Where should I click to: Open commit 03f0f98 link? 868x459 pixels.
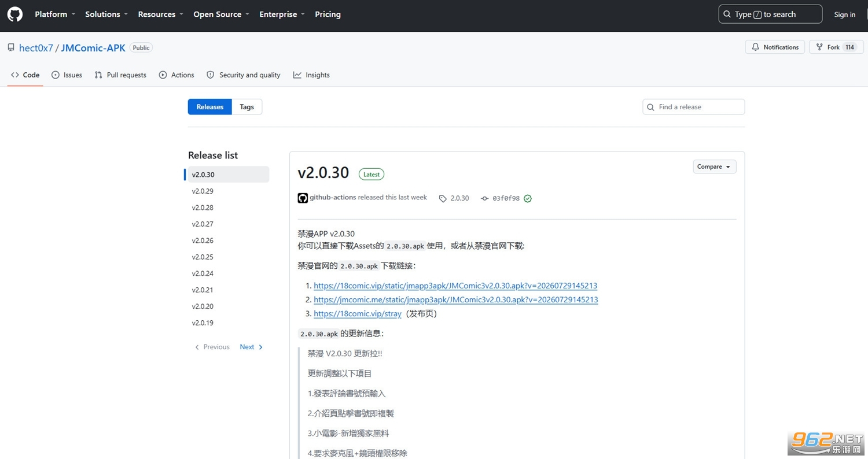[506, 198]
